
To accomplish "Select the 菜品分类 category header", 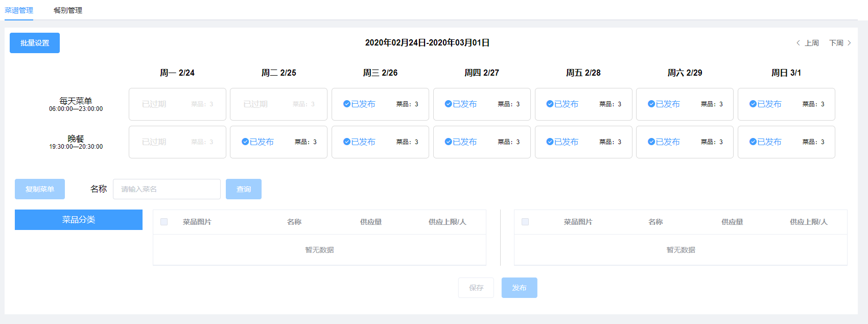I will coord(79,220).
